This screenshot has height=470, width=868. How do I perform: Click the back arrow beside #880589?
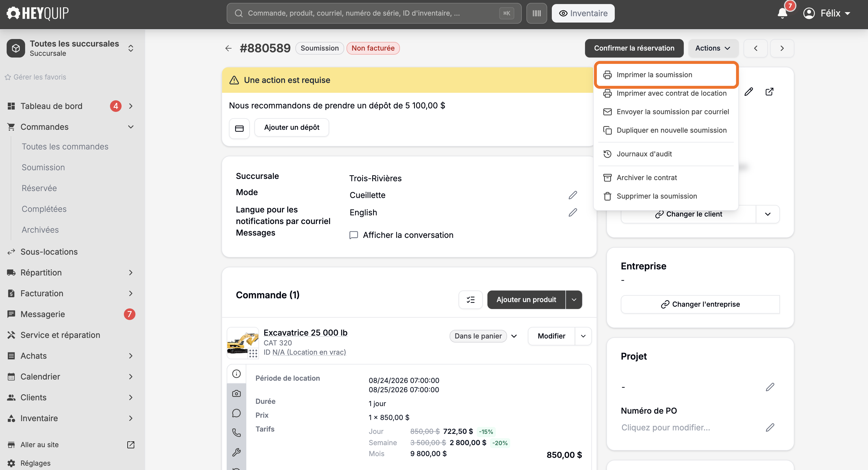point(228,48)
